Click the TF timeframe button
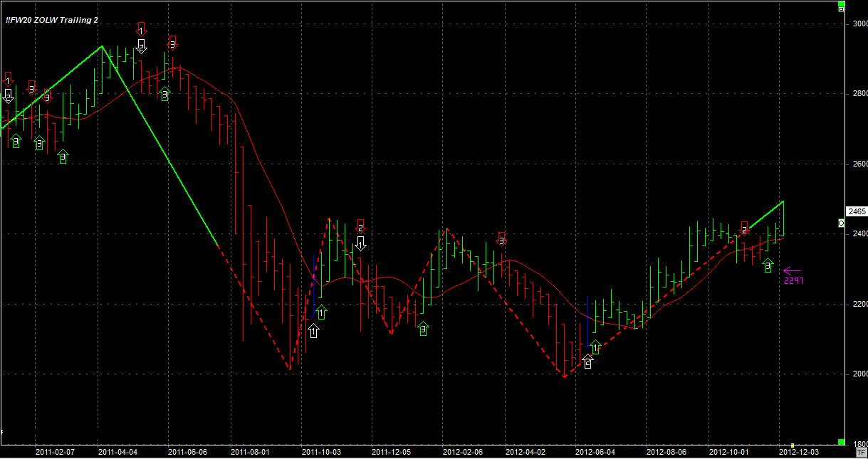The height and width of the screenshot is (459, 868). click(861, 451)
